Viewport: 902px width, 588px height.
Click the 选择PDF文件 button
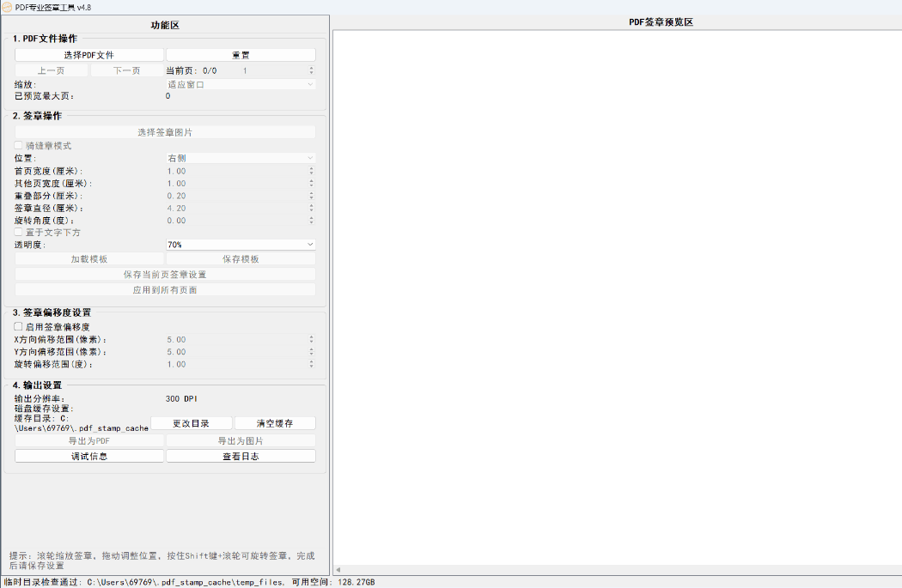coord(88,55)
